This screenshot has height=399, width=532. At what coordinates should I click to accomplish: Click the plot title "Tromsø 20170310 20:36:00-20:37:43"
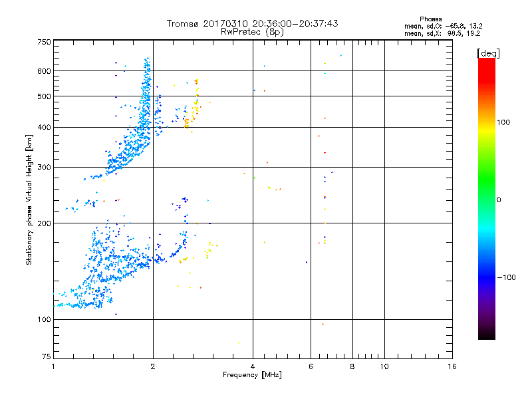tap(253, 23)
